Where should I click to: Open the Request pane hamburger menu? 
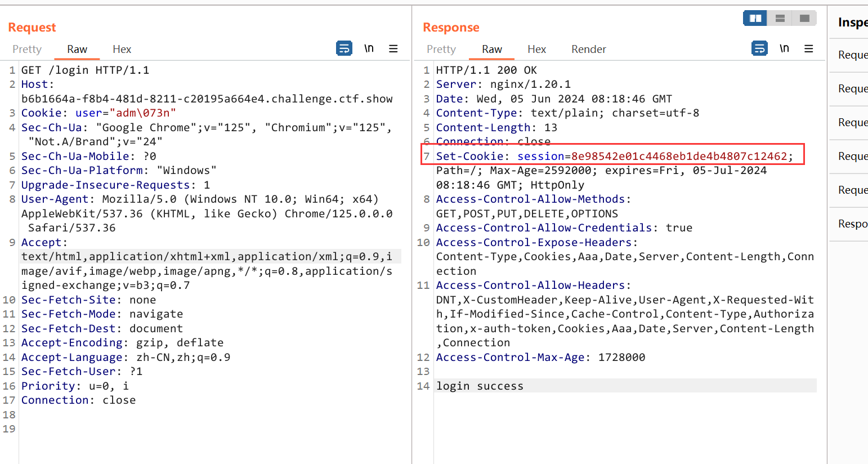393,48
